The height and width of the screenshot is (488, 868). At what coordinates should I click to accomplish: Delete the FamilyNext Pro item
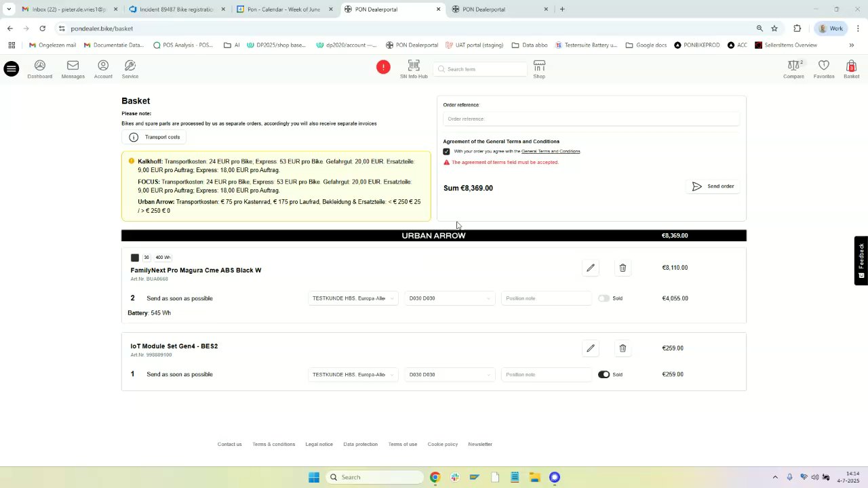pyautogui.click(x=623, y=268)
